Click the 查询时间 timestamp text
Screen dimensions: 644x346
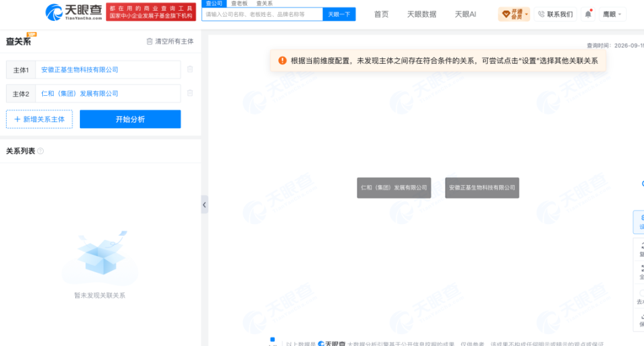615,46
